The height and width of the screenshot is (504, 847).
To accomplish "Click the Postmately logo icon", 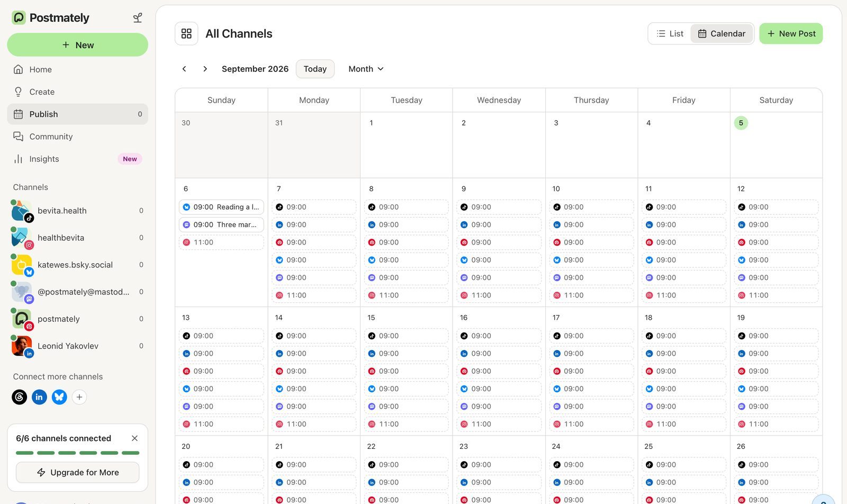I will (x=19, y=17).
